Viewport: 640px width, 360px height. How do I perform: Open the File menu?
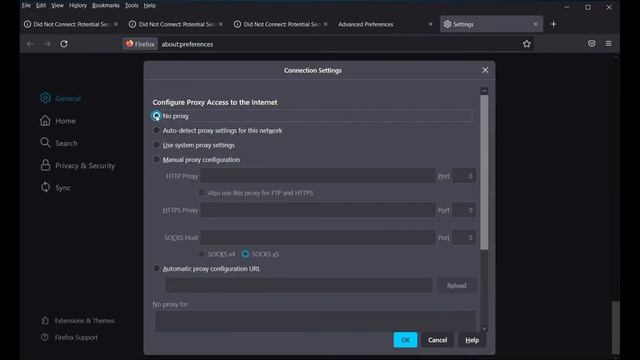pyautogui.click(x=26, y=5)
